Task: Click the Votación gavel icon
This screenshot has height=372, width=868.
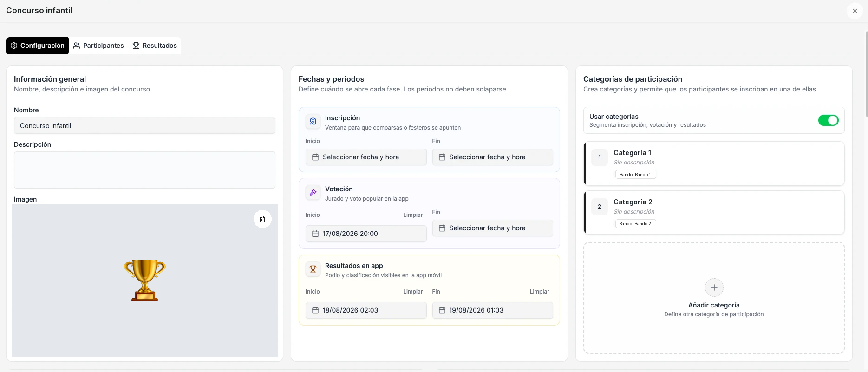Action: 313,193
